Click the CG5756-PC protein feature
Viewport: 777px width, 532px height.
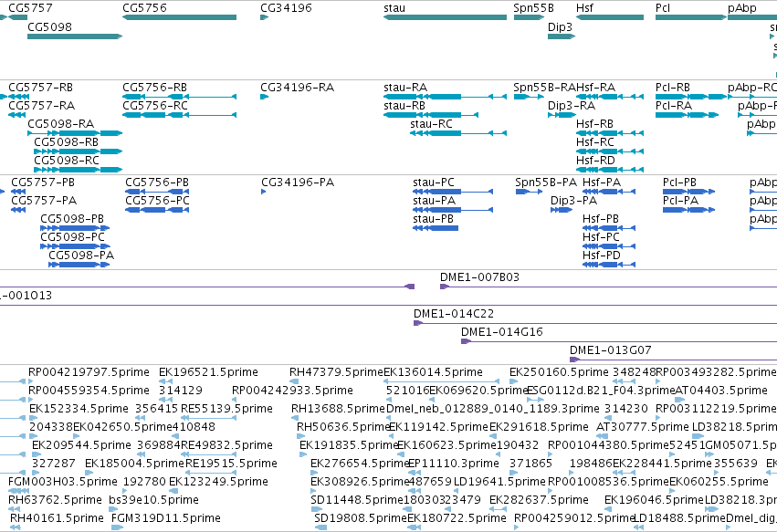click(x=157, y=210)
